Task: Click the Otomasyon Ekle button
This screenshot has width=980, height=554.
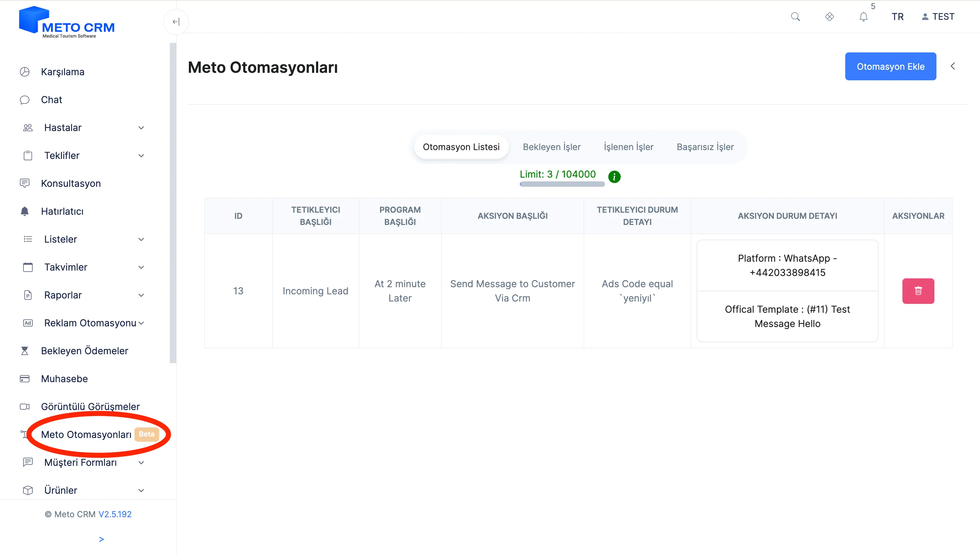Action: coord(891,67)
